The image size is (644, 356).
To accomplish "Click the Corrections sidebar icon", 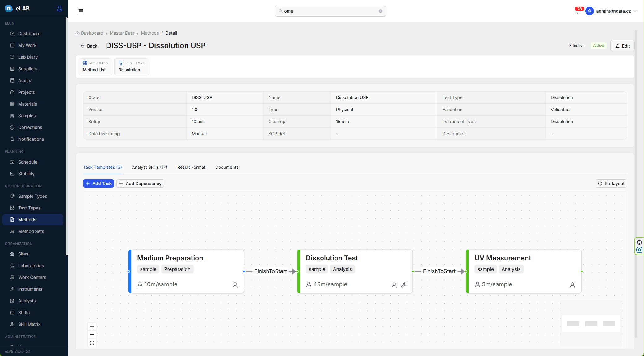I will [12, 127].
